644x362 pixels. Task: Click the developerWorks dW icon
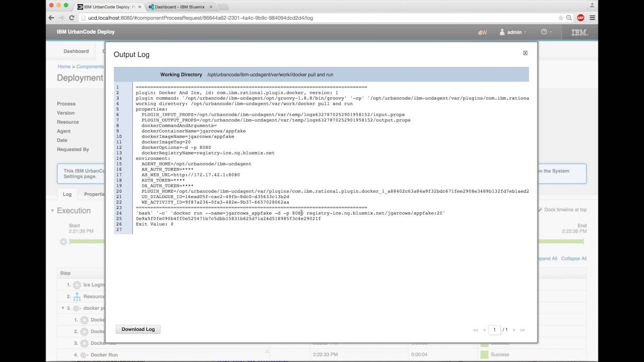tap(482, 32)
